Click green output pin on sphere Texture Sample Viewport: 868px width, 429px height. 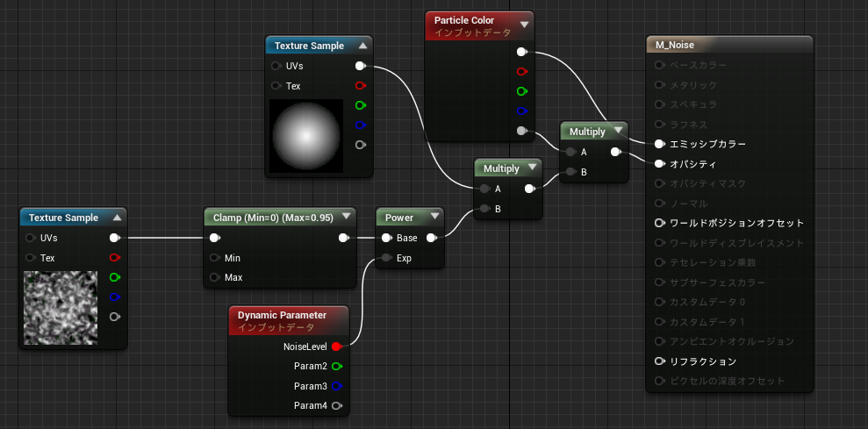pyautogui.click(x=361, y=105)
